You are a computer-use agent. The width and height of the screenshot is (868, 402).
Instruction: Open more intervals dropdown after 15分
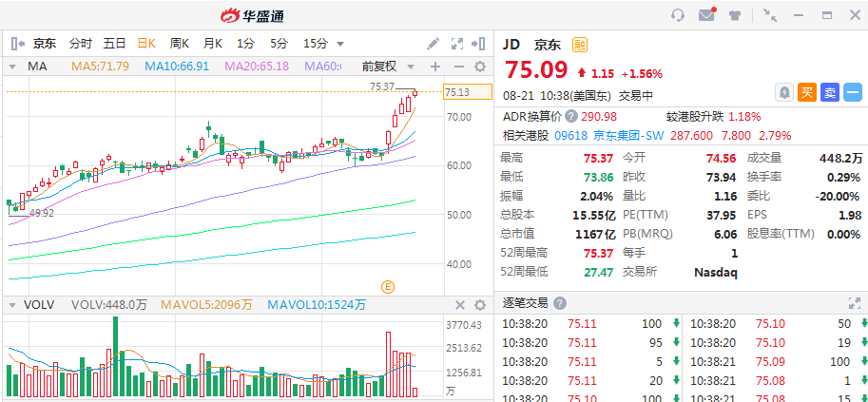tap(340, 44)
